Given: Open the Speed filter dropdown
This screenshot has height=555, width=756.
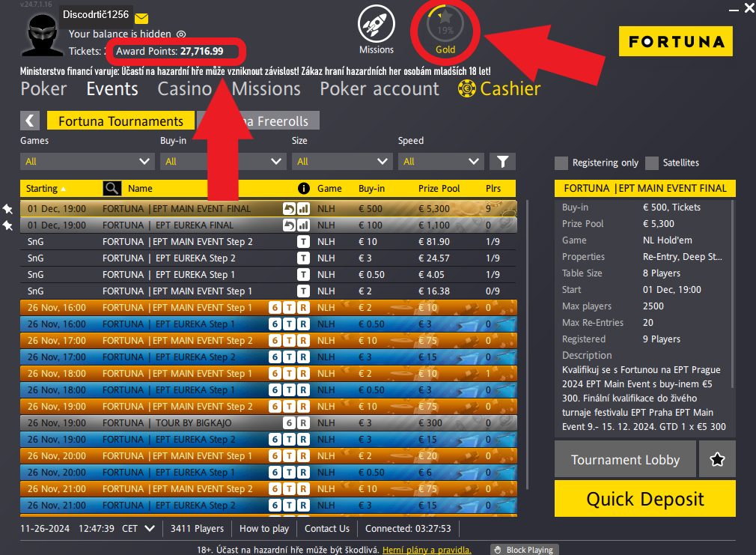Looking at the screenshot, I should pos(441,162).
